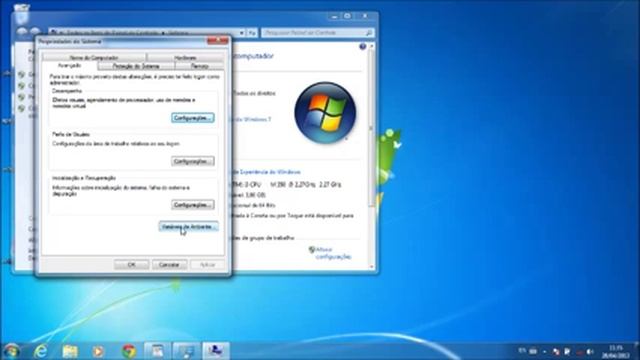Launch Internet Explorer from the taskbar

click(41, 351)
